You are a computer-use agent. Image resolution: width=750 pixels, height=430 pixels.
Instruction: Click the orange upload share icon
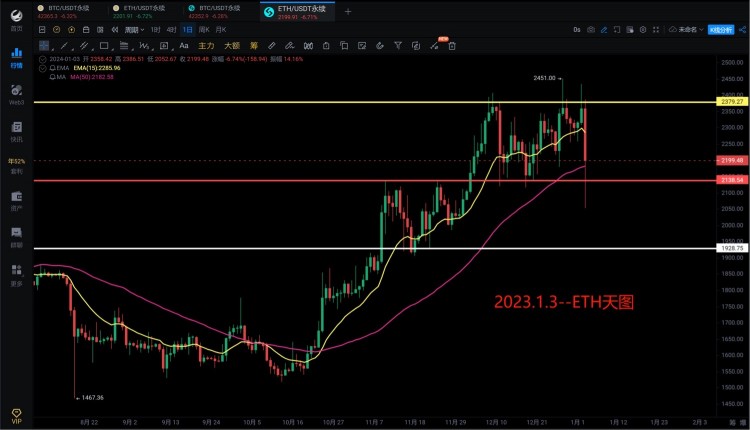[71, 30]
